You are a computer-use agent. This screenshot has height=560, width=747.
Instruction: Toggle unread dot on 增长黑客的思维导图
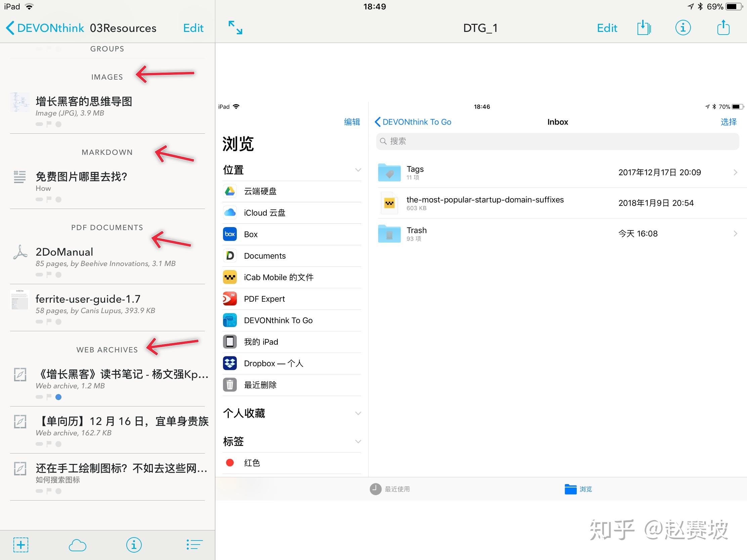(58, 124)
